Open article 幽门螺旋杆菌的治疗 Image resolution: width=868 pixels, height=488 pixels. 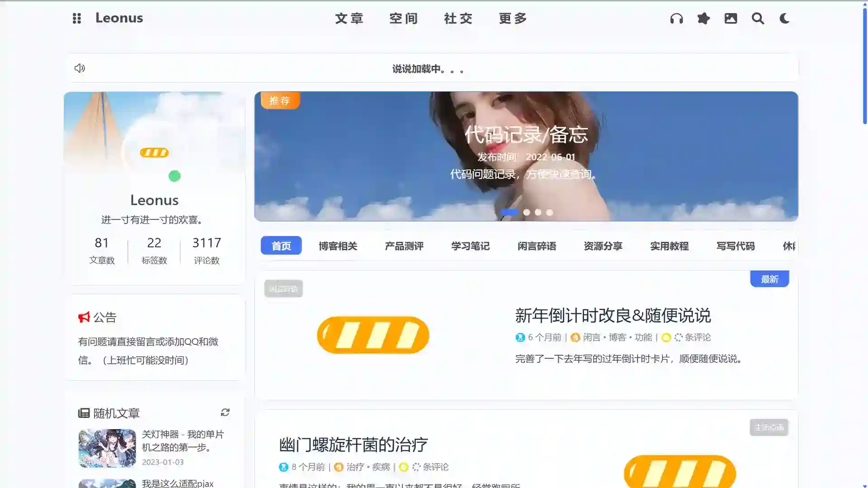pyautogui.click(x=353, y=445)
